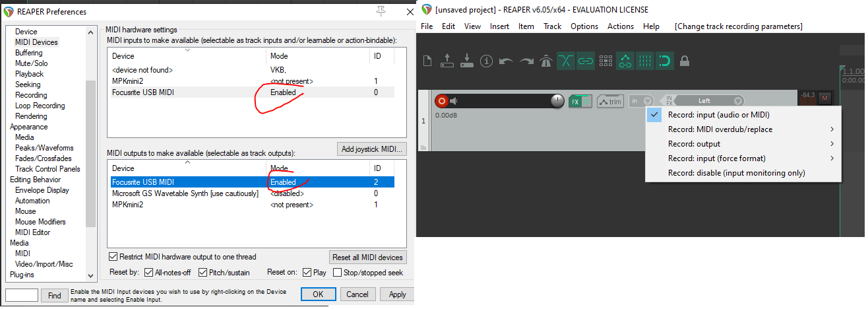Open the Left input selector dropdown
Viewport: 868px width, 309px height.
pos(710,101)
